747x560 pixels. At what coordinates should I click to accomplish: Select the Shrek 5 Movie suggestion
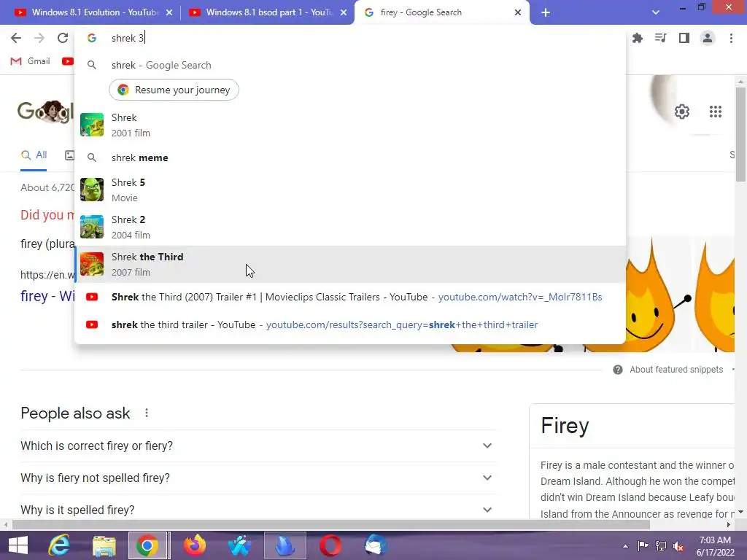click(x=350, y=190)
